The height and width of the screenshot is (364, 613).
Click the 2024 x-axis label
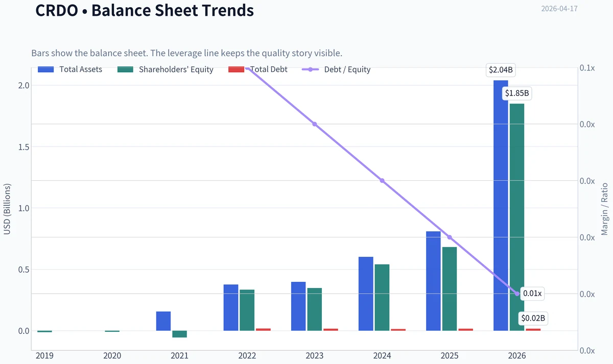[x=382, y=356]
